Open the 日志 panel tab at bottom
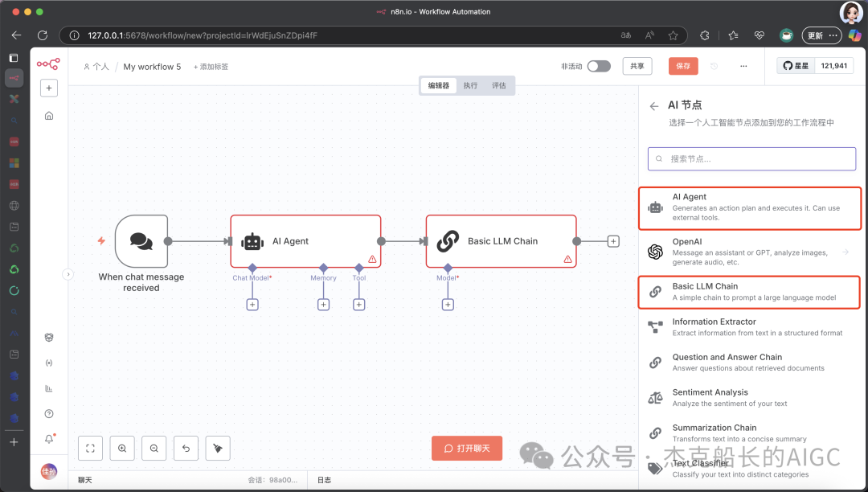 coord(325,480)
